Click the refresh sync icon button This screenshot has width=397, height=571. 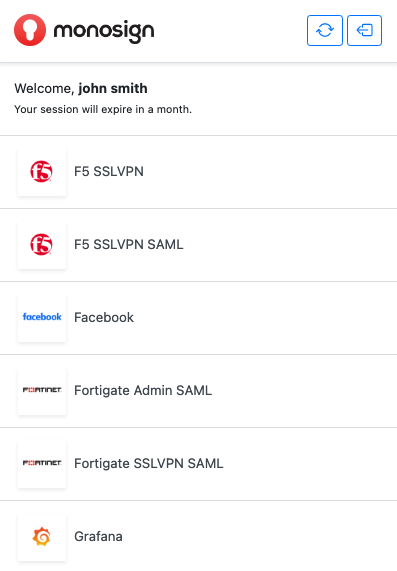[325, 30]
